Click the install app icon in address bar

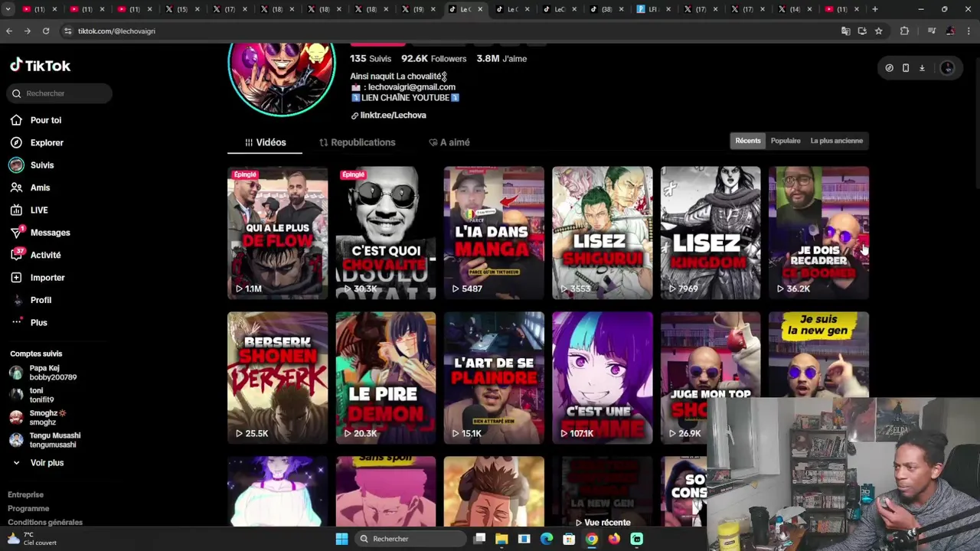click(862, 31)
